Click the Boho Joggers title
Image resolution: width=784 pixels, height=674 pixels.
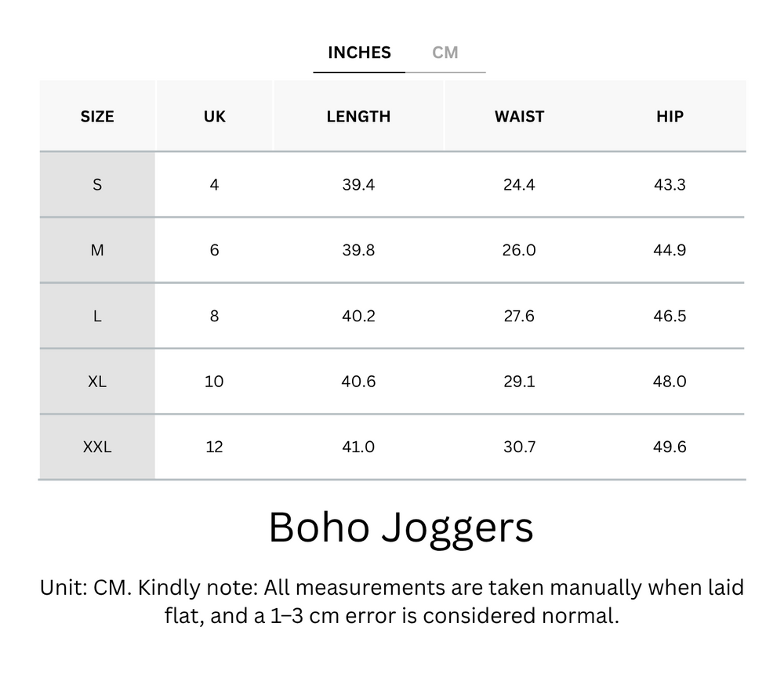(x=401, y=528)
